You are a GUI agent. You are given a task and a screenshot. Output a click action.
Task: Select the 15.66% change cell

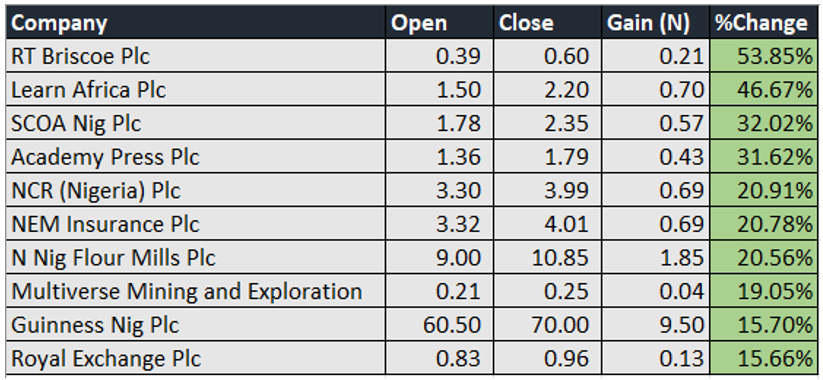click(x=764, y=358)
